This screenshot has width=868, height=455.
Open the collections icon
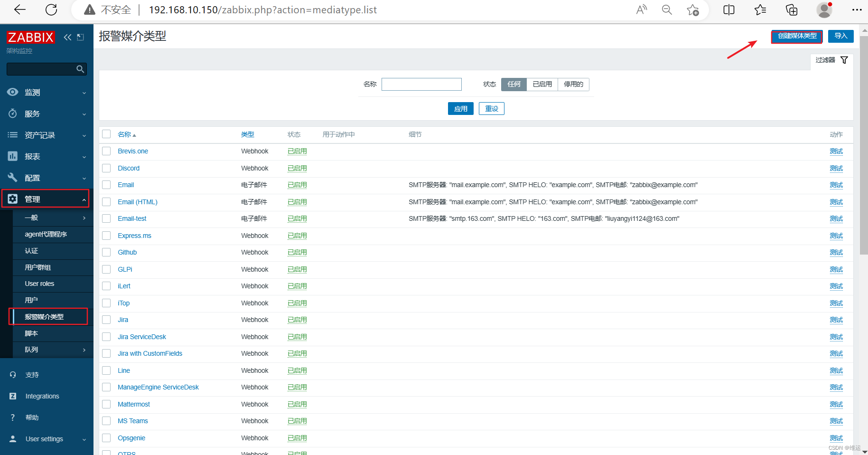pos(792,9)
